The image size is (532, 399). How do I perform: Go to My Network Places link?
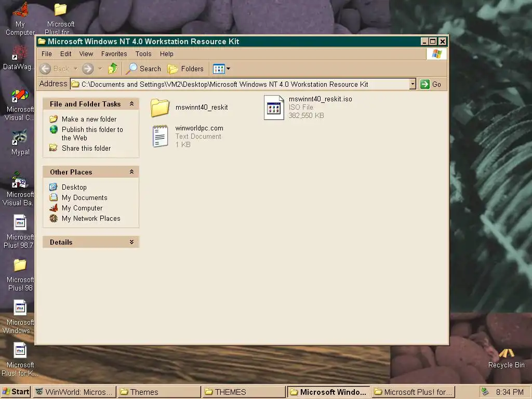pos(91,219)
